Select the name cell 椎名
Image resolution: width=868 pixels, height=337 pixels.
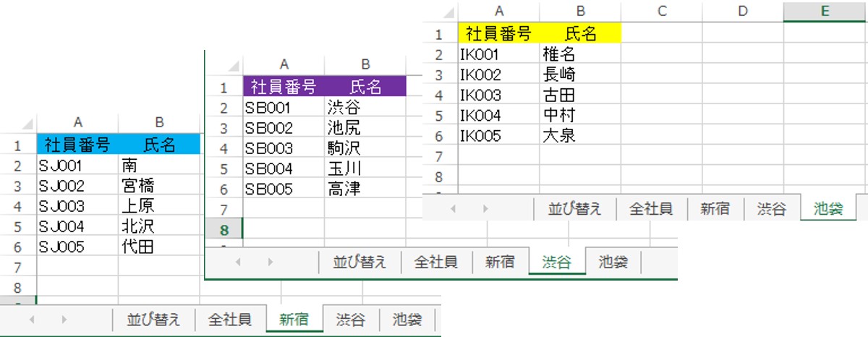(581, 54)
